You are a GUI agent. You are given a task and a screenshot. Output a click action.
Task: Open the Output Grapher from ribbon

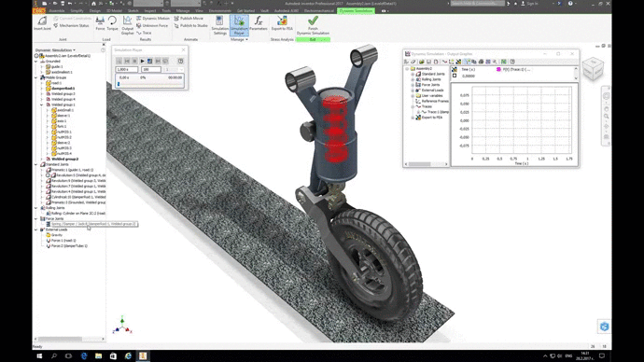(x=127, y=25)
